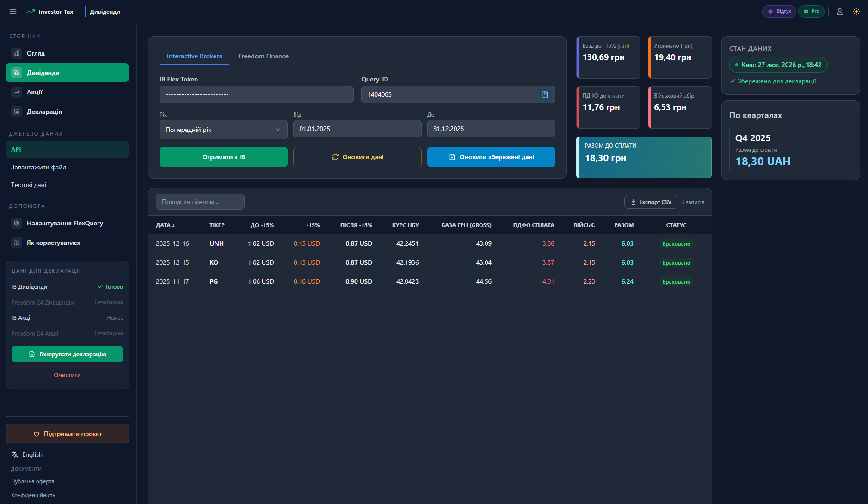Switch language to English
The image size is (868, 504).
pyautogui.click(x=32, y=454)
